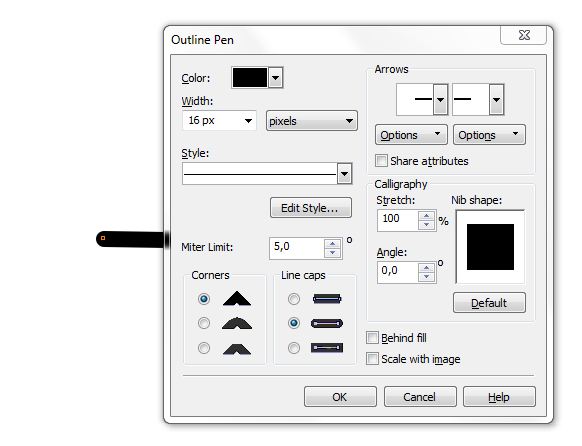Click the Cancel button
582x446 pixels.
point(420,397)
